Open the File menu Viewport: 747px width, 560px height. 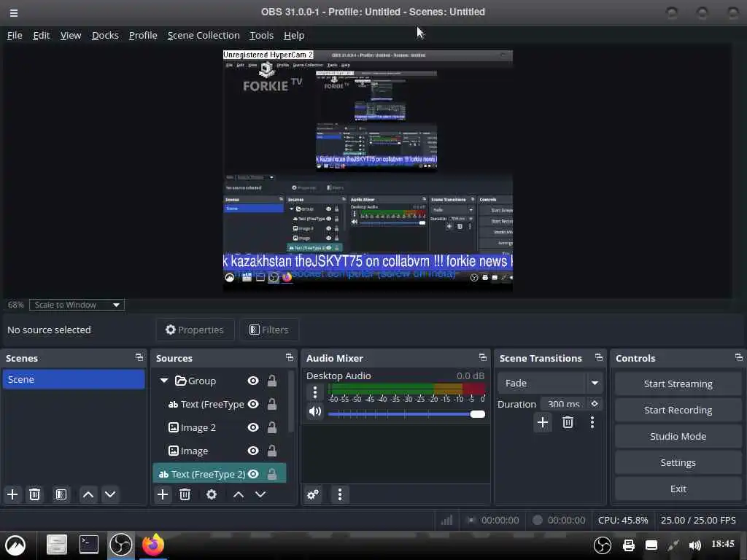point(15,35)
